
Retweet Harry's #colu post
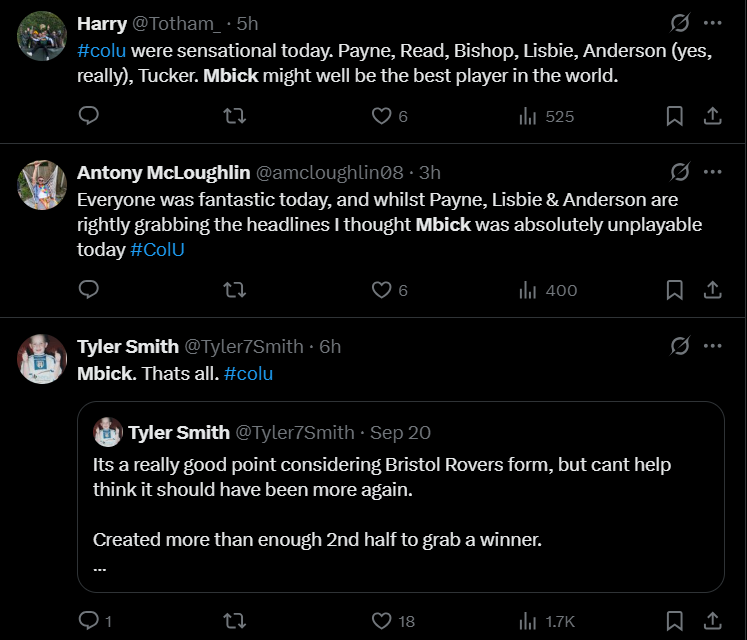point(234,116)
